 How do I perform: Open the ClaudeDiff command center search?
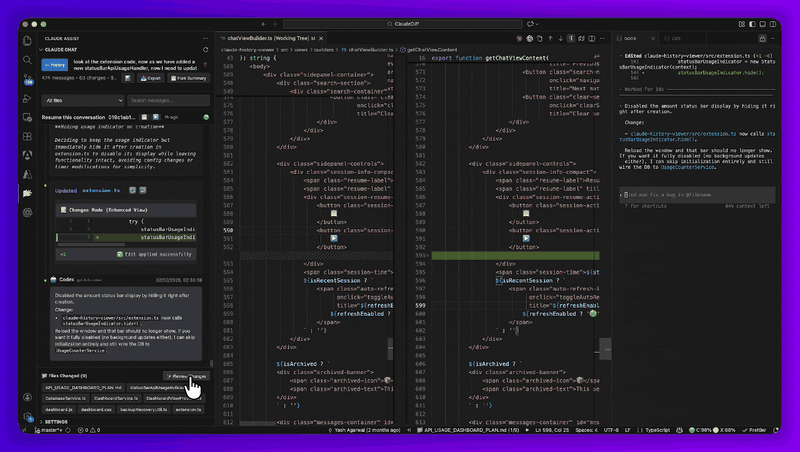[x=403, y=24]
